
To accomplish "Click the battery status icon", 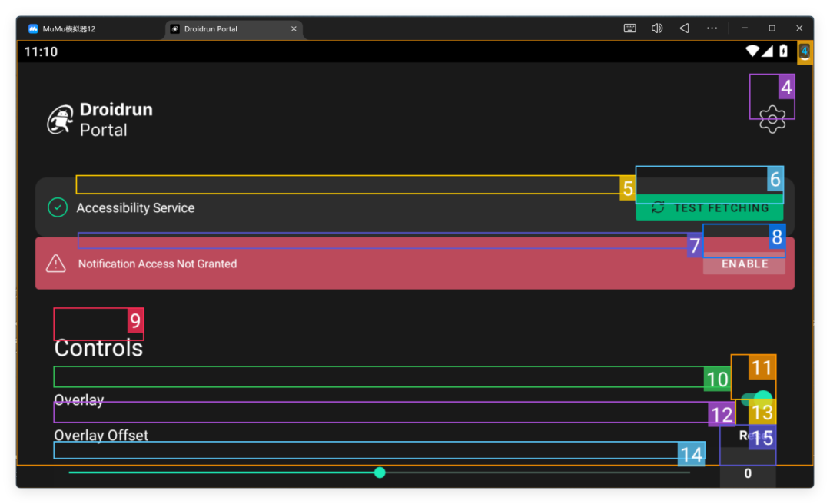I will [783, 51].
